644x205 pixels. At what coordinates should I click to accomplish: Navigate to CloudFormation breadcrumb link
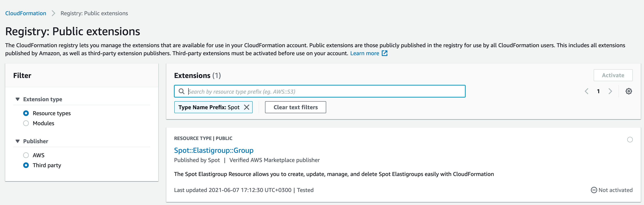[26, 13]
